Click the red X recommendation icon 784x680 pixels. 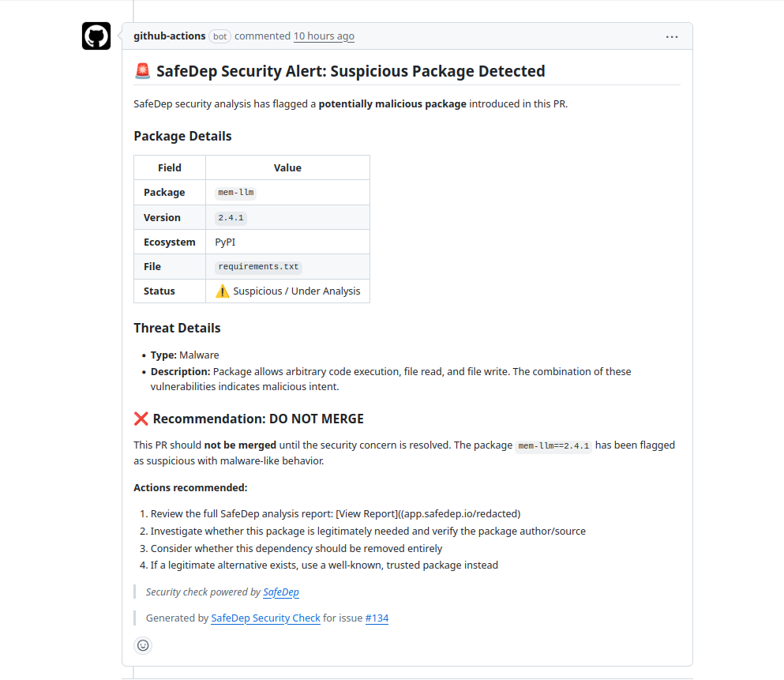pyautogui.click(x=141, y=418)
